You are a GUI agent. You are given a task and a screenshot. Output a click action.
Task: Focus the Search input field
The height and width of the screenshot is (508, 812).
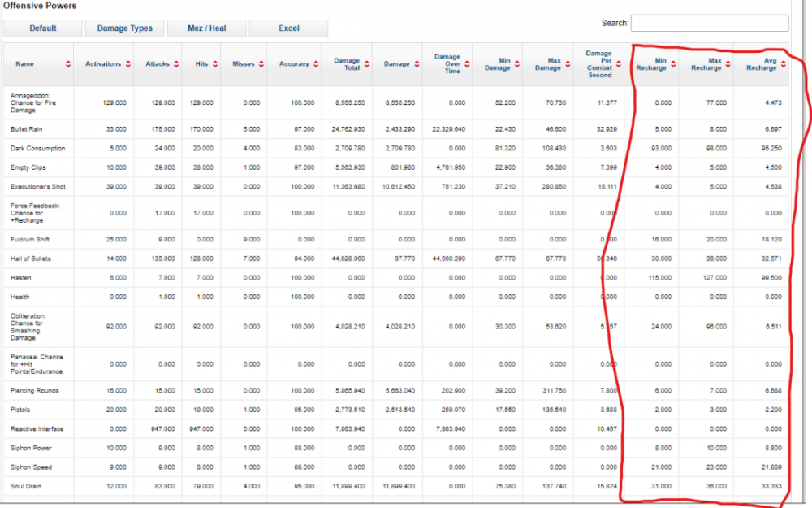point(709,23)
